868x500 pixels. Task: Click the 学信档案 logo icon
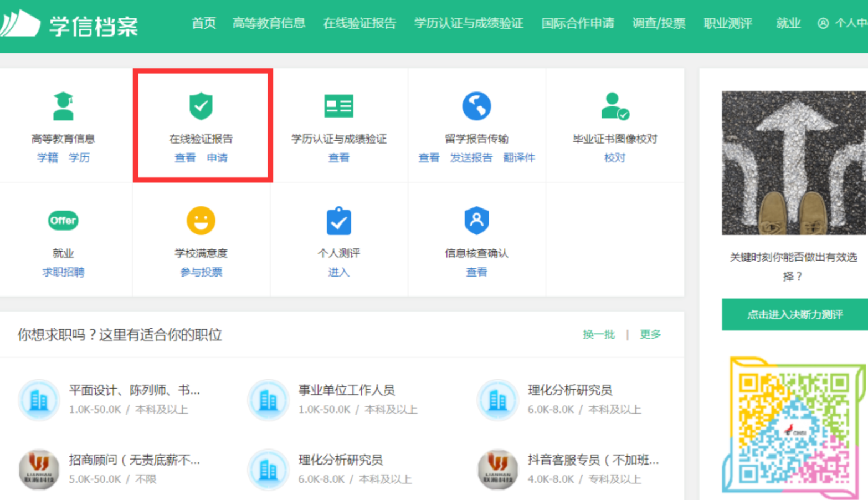click(20, 23)
